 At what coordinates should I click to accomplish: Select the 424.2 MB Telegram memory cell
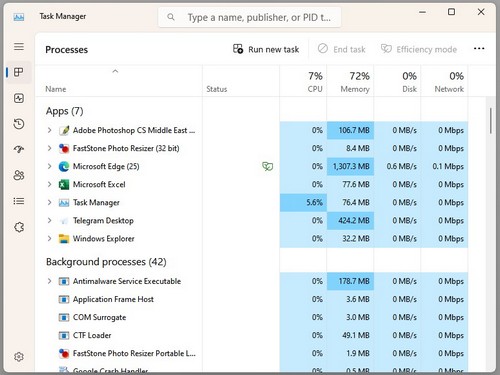[x=350, y=220]
